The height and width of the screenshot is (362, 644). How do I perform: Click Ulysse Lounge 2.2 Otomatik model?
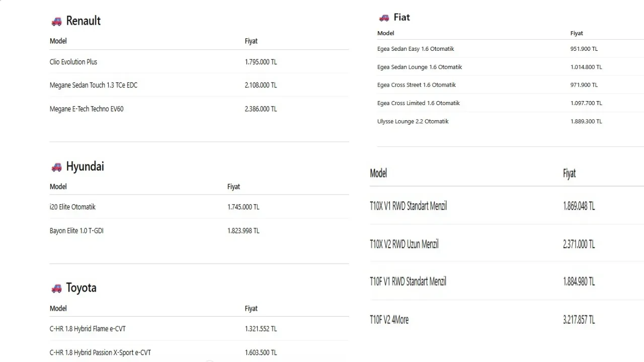[x=413, y=121]
